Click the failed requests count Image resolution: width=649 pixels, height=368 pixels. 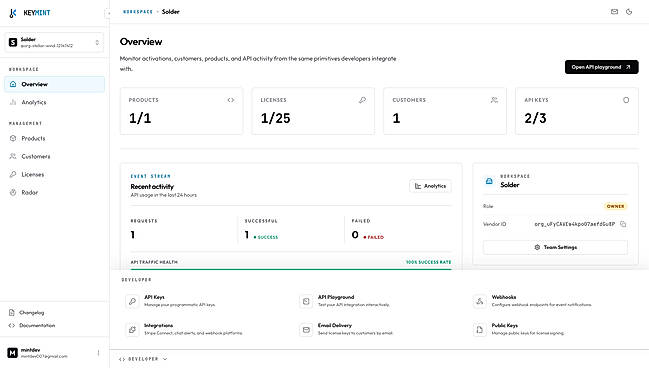click(355, 235)
